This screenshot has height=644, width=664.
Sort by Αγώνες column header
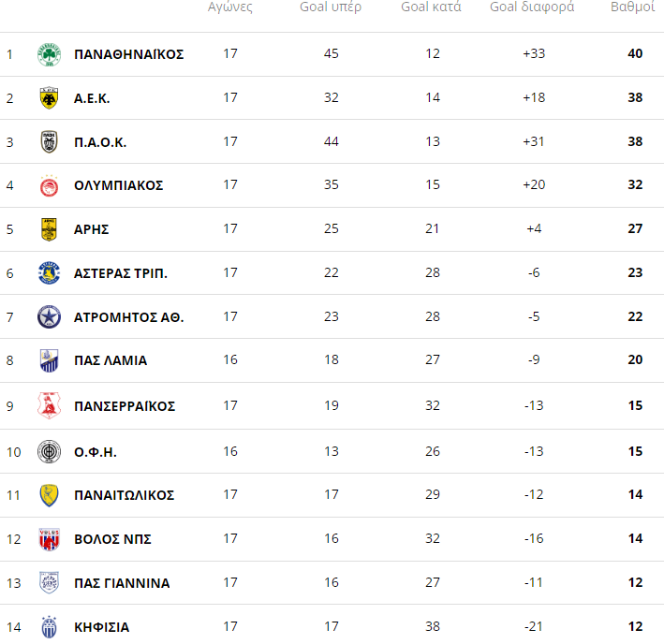(x=230, y=7)
